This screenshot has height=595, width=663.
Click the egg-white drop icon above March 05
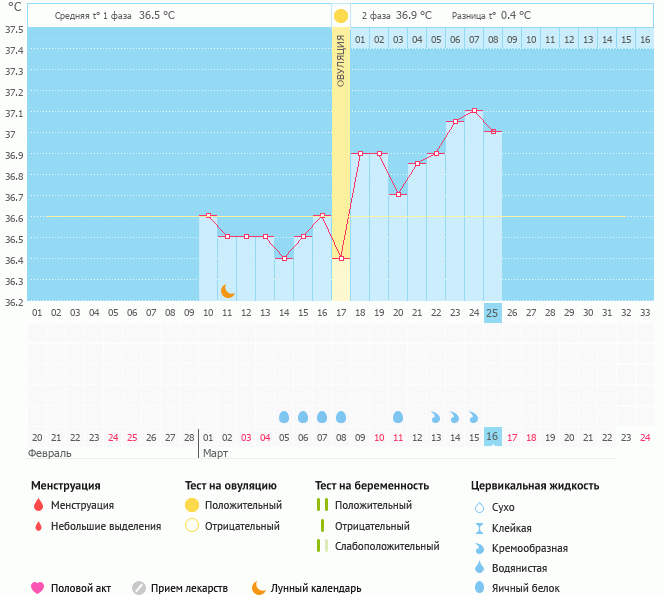tap(284, 416)
